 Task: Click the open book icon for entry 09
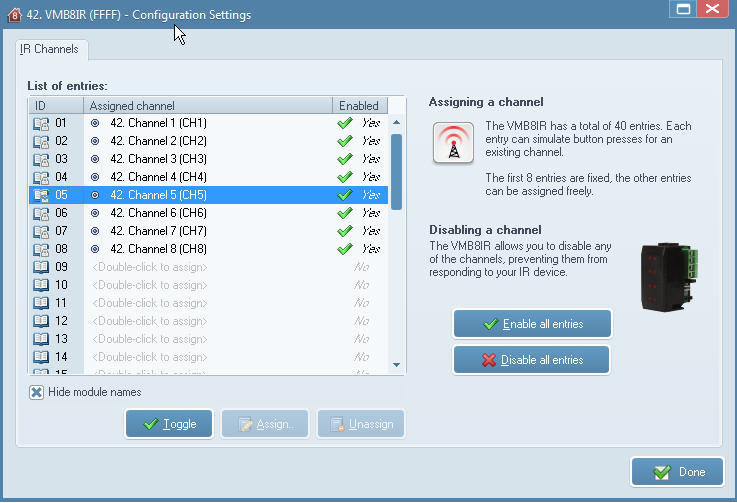41,267
